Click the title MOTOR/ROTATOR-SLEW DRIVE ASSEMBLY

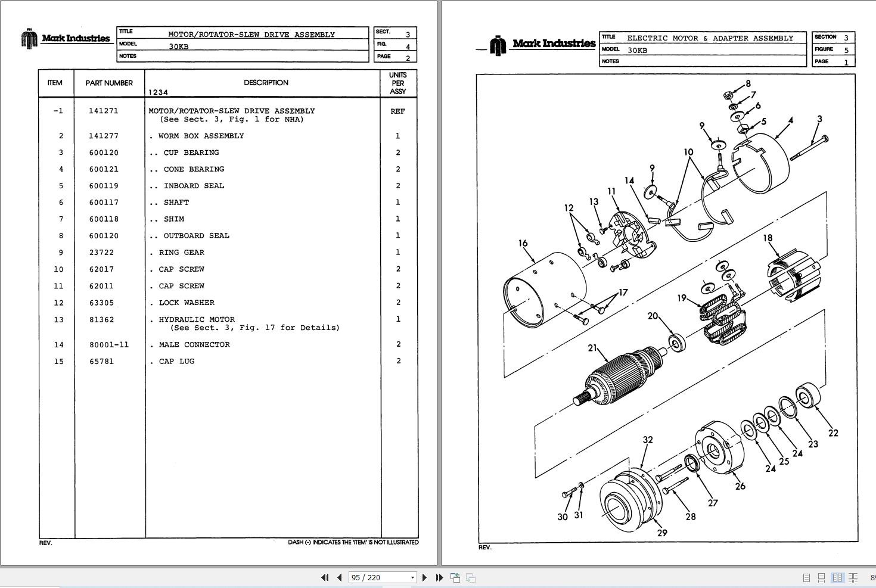[x=251, y=35]
